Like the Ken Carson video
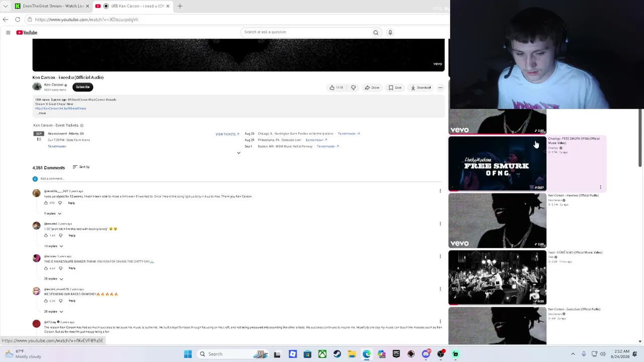This screenshot has height=362, width=644. 336,87
